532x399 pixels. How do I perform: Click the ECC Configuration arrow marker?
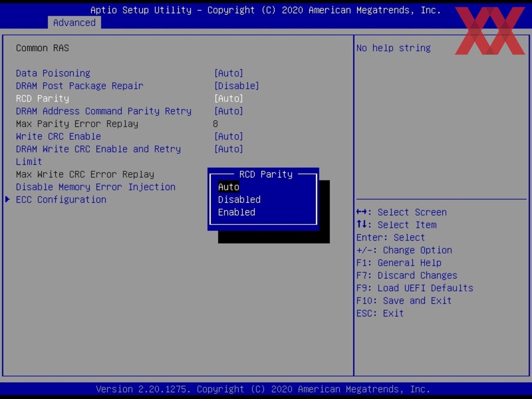coord(7,199)
